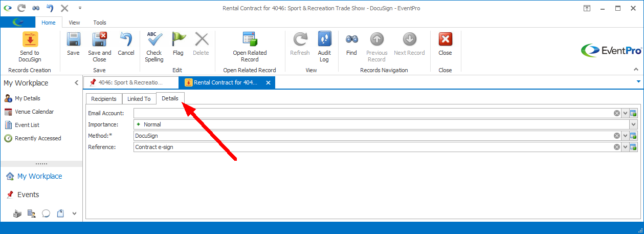Open the Method lookup record icon

pyautogui.click(x=633, y=136)
